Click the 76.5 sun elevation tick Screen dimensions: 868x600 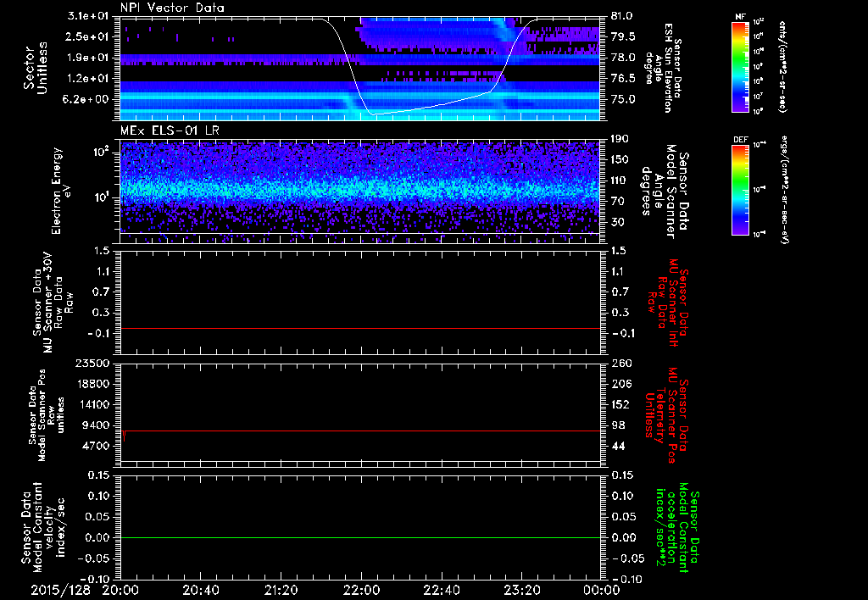point(623,79)
